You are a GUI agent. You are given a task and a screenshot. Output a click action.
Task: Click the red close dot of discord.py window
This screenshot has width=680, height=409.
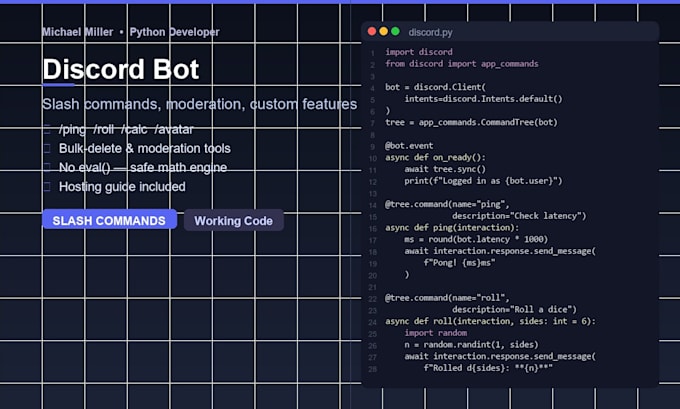tap(372, 32)
